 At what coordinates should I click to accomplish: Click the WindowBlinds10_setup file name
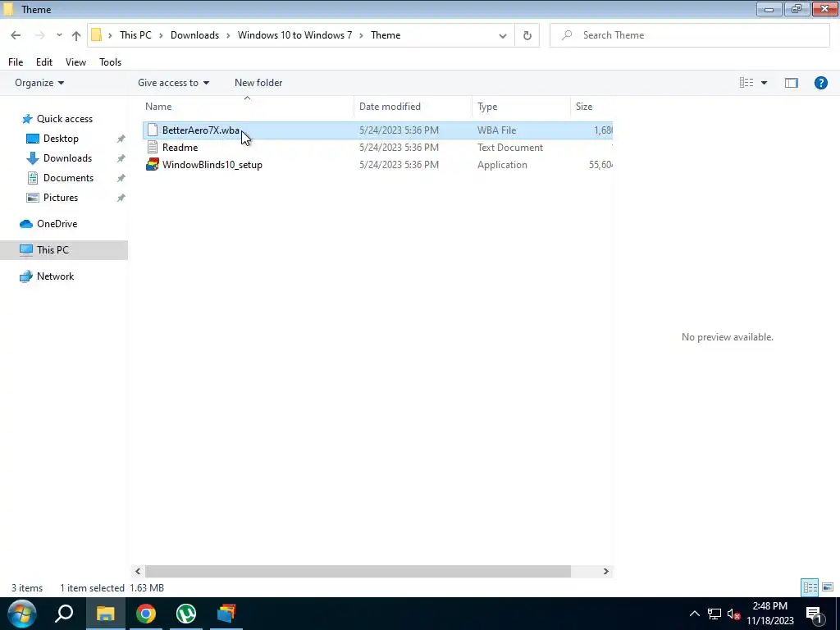pyautogui.click(x=212, y=164)
